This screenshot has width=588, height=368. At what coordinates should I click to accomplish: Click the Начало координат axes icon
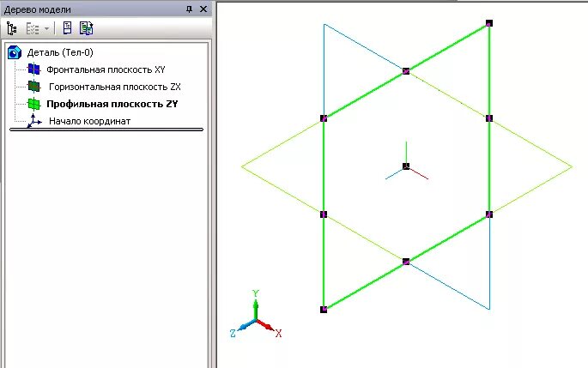(33, 121)
